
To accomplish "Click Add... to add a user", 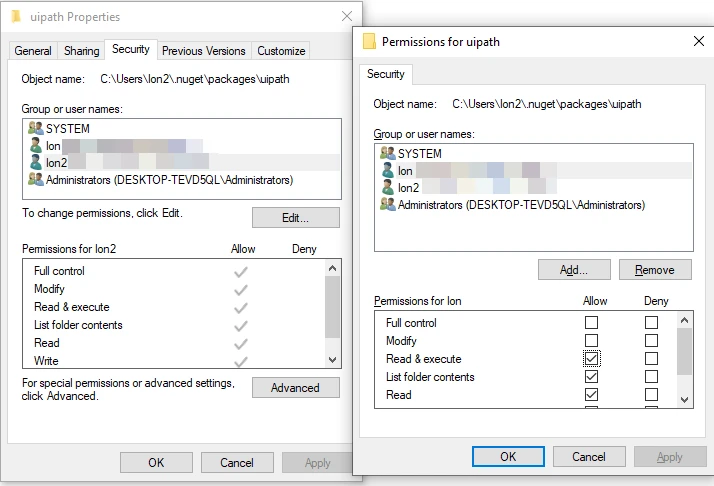I will [574, 270].
